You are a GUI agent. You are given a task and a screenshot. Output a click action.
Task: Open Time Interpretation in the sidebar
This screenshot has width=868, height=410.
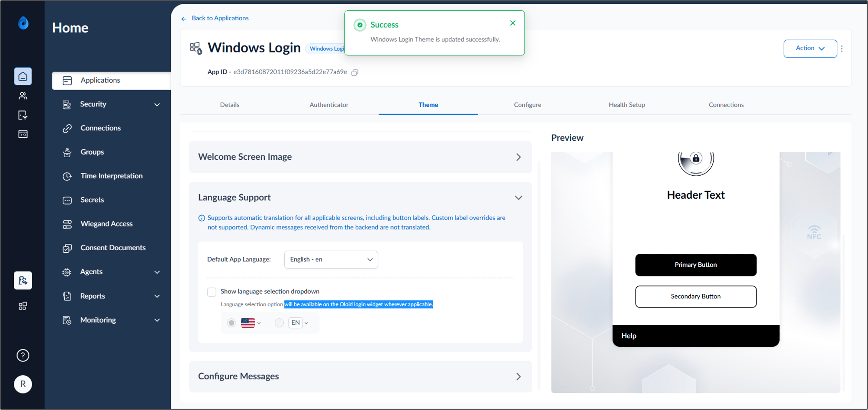(x=112, y=176)
